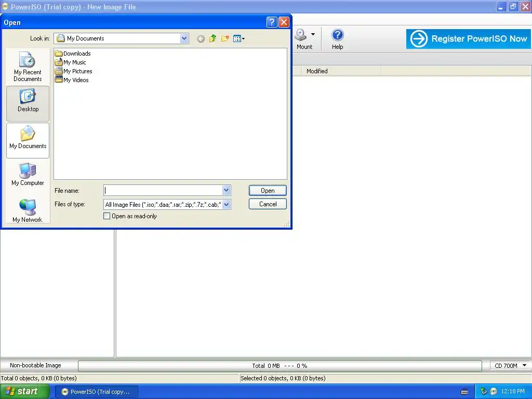Open the CD 700M media size dropdown
This screenshot has height=399, width=532.
(x=510, y=365)
